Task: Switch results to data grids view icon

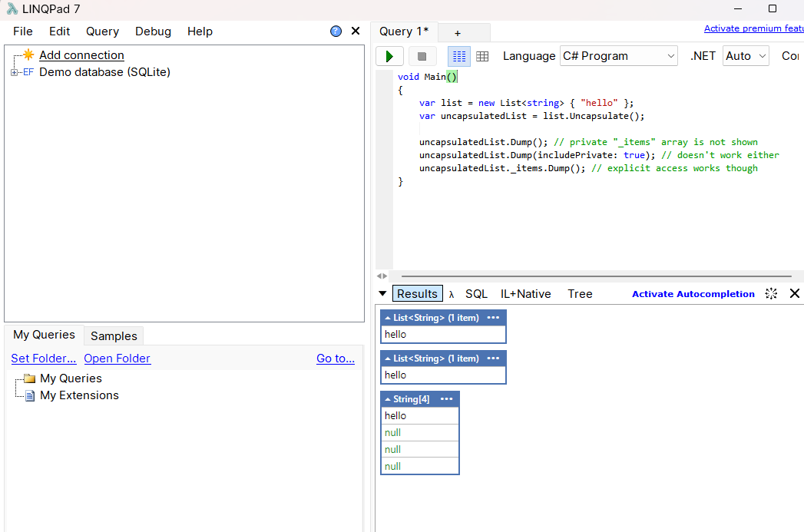Action: click(x=482, y=56)
